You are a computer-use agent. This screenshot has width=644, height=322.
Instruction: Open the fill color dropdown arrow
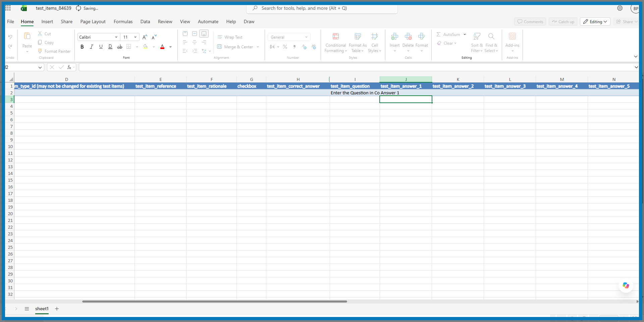[x=154, y=47]
